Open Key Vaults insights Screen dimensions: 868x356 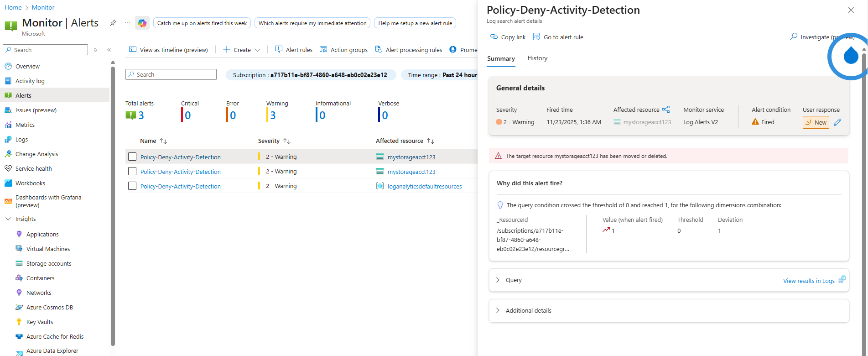pos(39,322)
